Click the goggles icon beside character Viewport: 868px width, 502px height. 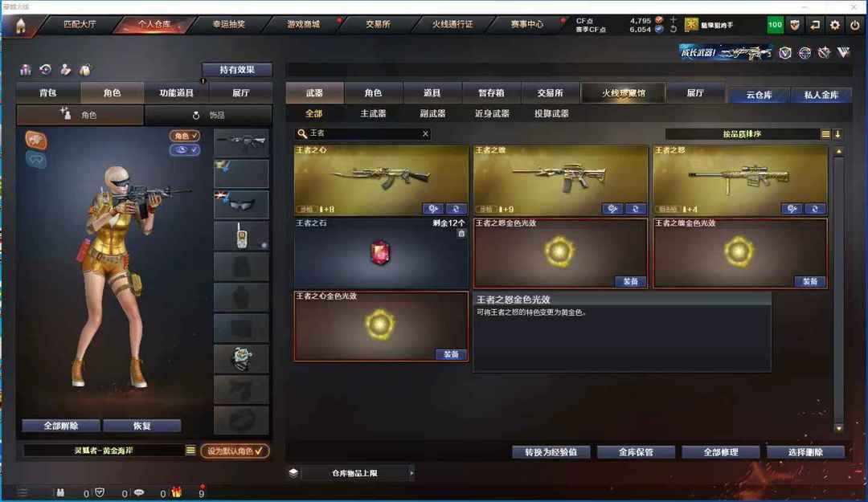click(36, 160)
